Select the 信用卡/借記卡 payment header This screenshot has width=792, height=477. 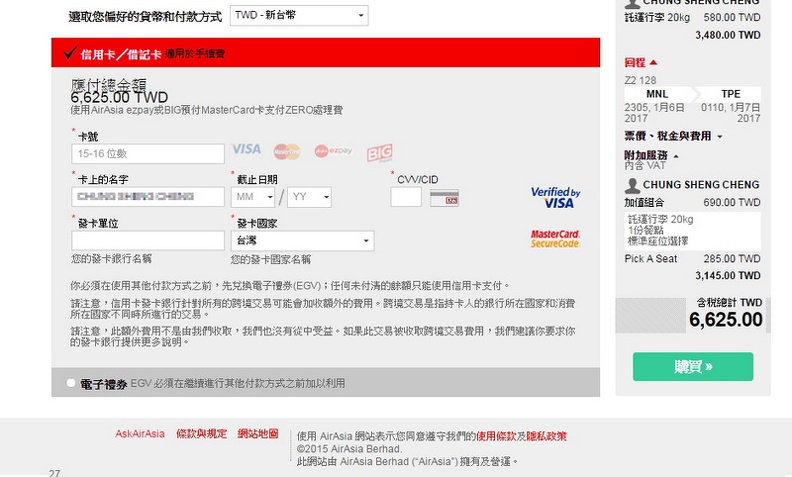point(326,53)
